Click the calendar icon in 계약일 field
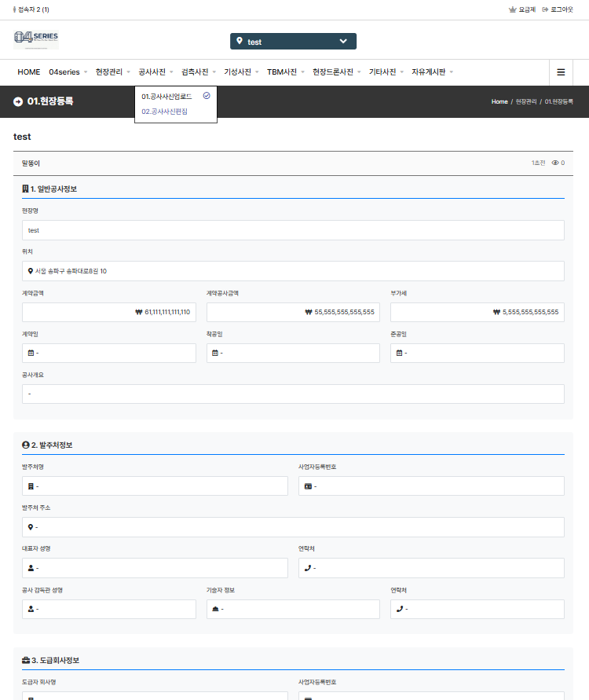The image size is (589, 700). click(x=31, y=353)
